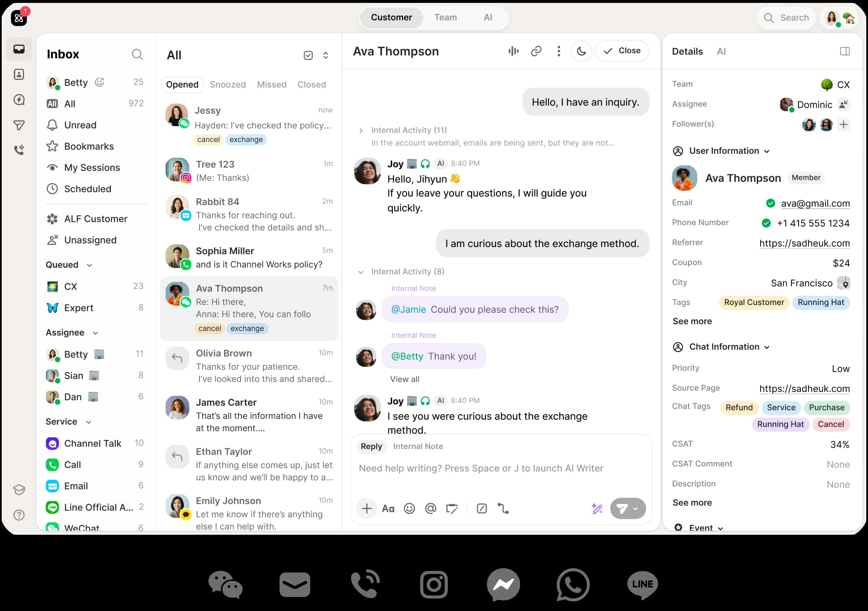Click the mention @ icon in composer

coord(431,508)
